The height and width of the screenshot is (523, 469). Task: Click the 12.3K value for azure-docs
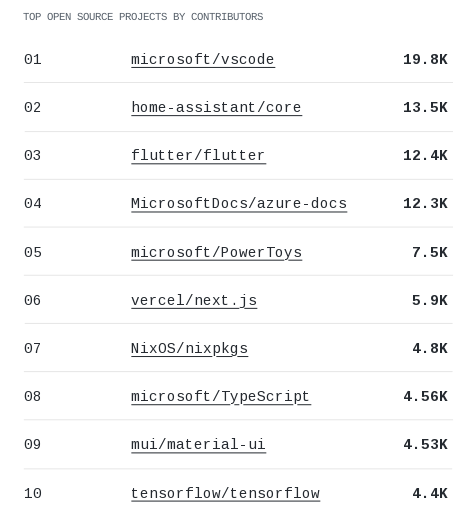pyautogui.click(x=425, y=204)
